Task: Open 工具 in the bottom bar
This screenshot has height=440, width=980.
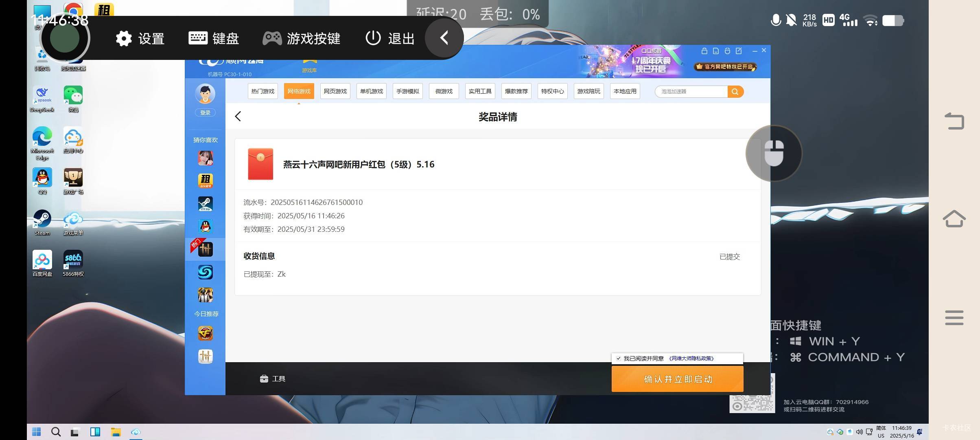Action: coord(273,379)
